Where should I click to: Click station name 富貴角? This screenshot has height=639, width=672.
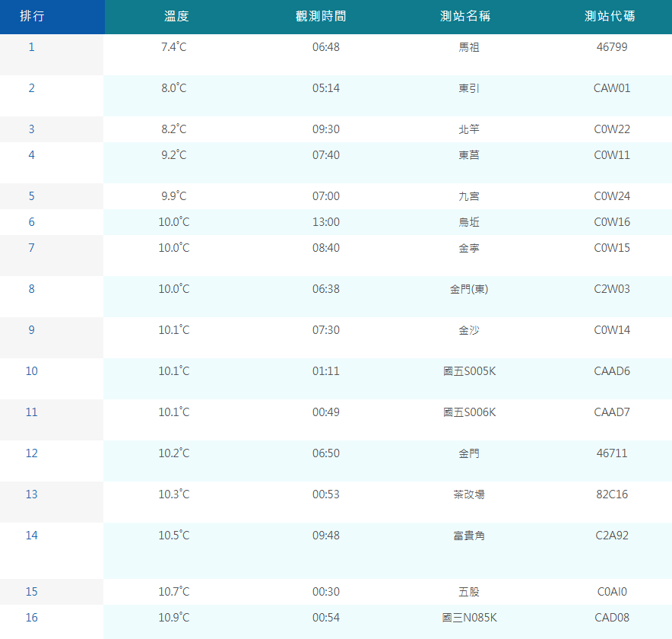469,536
